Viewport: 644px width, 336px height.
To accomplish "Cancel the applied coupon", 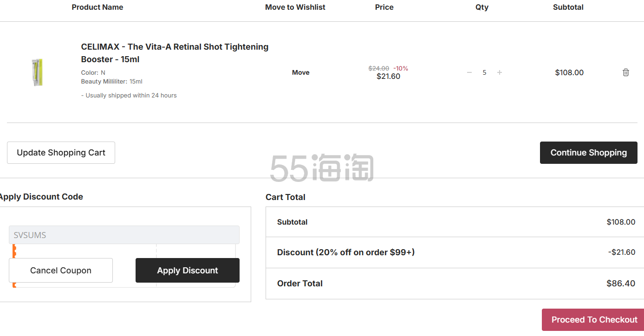I will click(61, 270).
